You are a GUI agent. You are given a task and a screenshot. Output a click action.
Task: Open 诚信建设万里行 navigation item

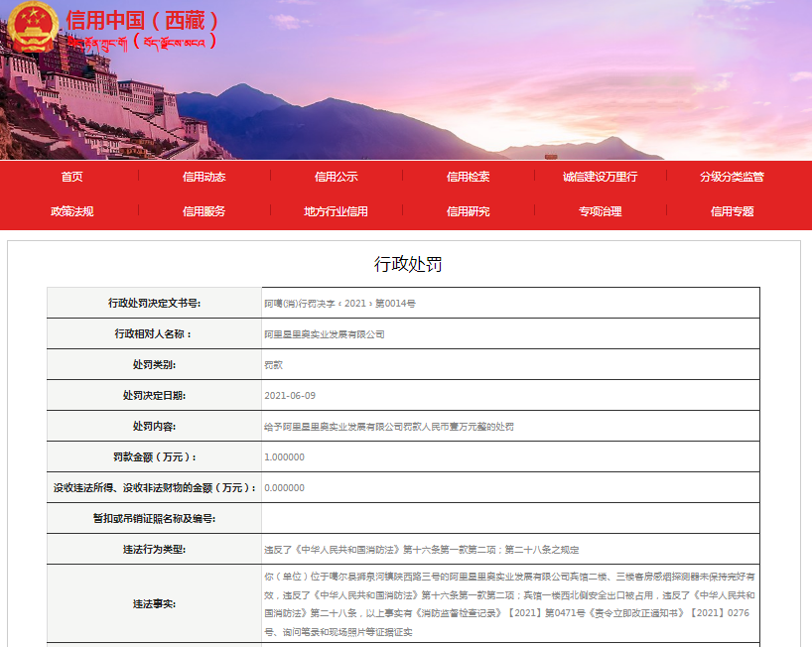coord(601,177)
